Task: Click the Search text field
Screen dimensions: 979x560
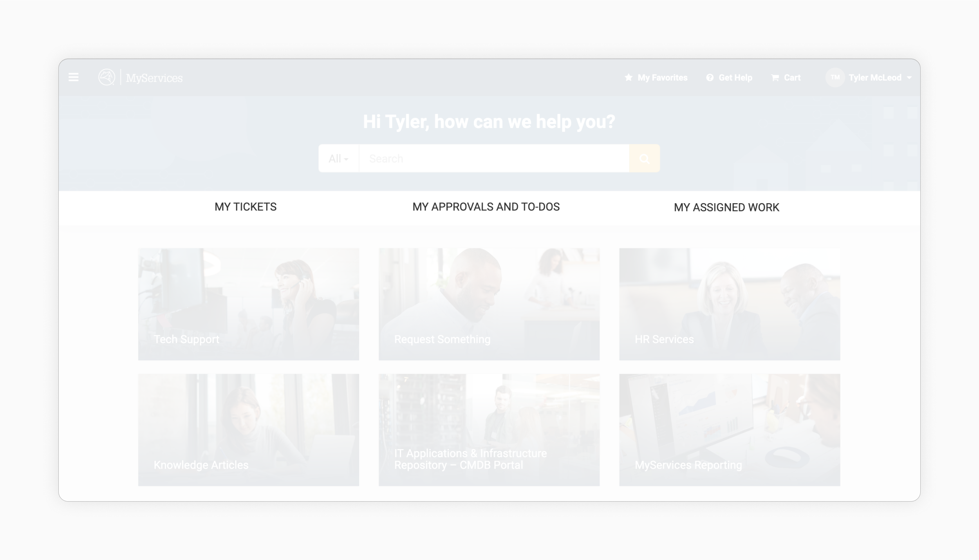Action: 493,159
